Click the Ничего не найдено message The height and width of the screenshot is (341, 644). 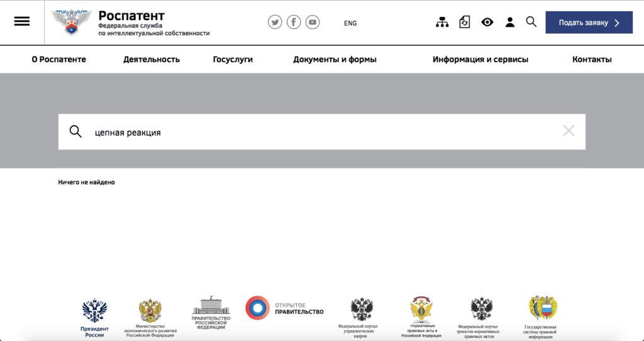click(x=86, y=182)
